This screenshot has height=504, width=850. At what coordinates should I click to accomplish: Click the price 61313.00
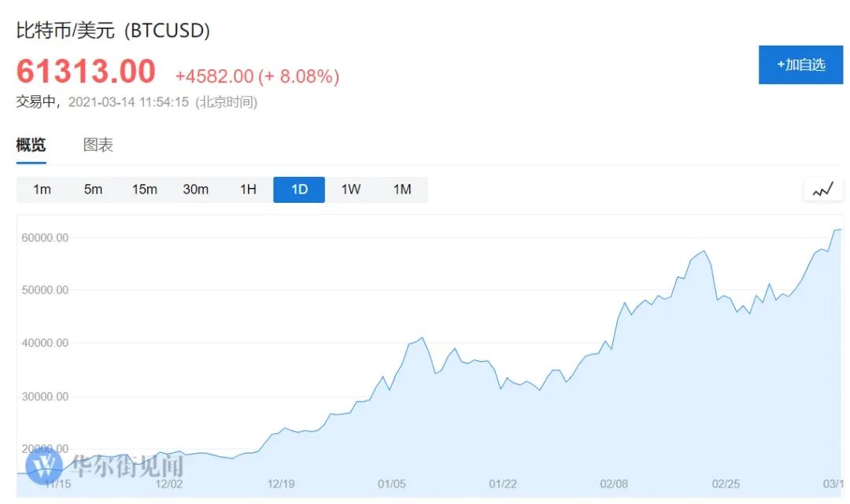[86, 71]
